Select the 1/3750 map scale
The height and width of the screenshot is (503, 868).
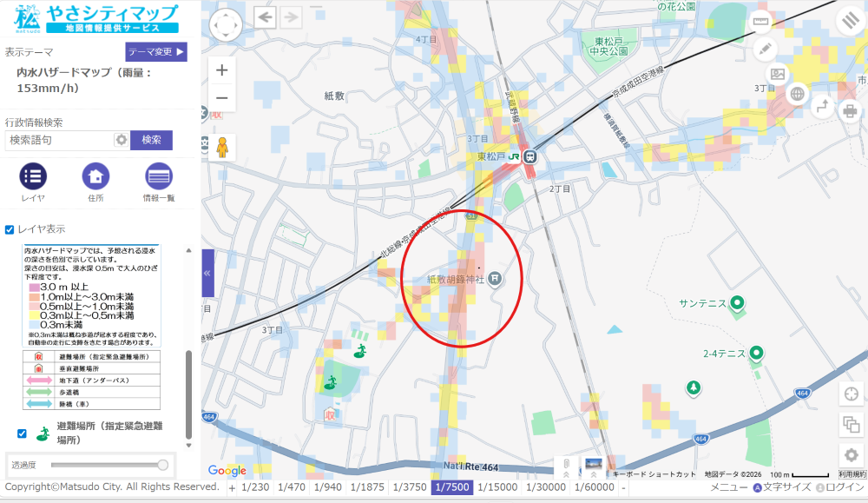410,487
